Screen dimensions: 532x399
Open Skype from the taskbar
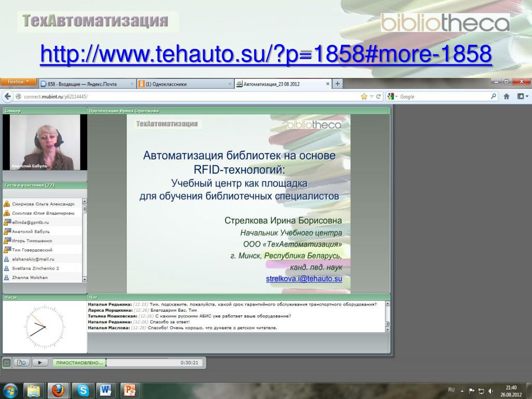(x=83, y=391)
